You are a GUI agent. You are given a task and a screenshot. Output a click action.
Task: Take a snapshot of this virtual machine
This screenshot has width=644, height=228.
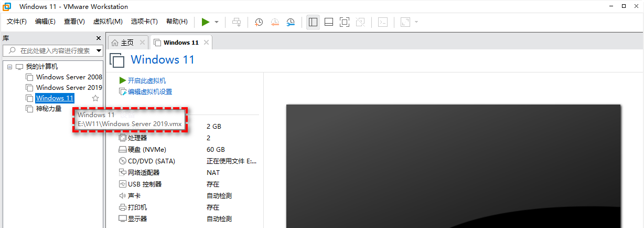coord(259,22)
